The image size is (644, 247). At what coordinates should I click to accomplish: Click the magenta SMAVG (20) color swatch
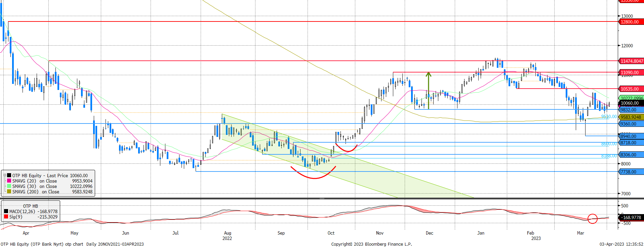click(9, 181)
